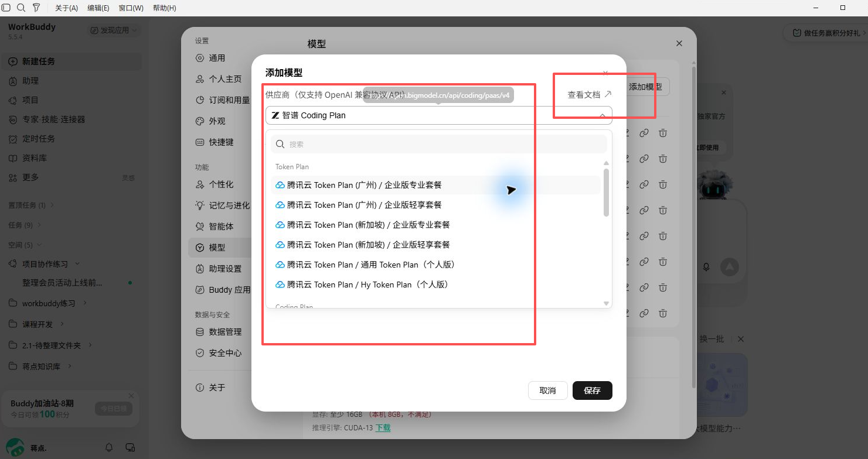
Task: Open the 蒋点. user avatar
Action: pyautogui.click(x=15, y=447)
